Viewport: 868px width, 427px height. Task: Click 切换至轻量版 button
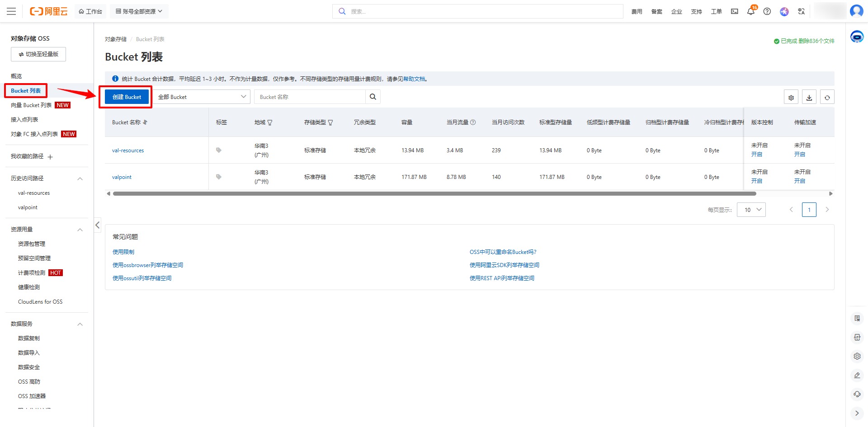tap(38, 54)
